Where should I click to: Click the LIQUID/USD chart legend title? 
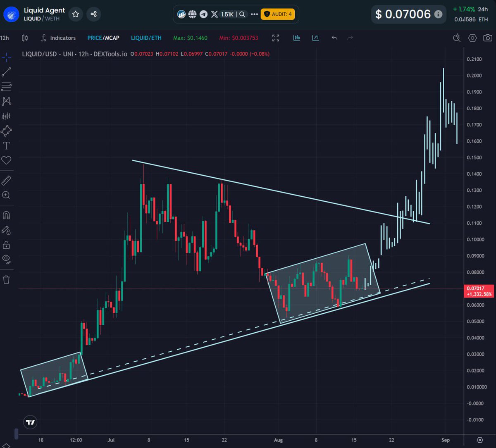click(x=74, y=54)
